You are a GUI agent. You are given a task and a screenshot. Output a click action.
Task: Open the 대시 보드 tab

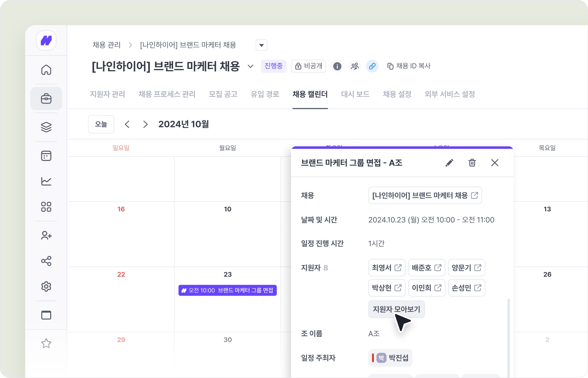355,94
